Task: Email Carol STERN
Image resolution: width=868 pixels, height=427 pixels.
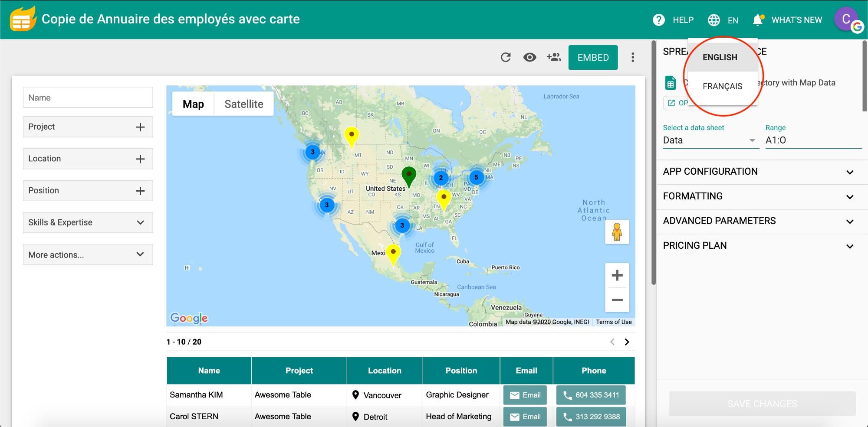Action: (525, 417)
